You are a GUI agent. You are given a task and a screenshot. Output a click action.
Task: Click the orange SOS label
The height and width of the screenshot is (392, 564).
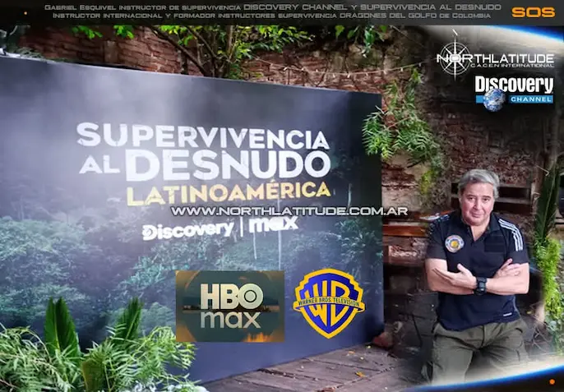coord(534,12)
